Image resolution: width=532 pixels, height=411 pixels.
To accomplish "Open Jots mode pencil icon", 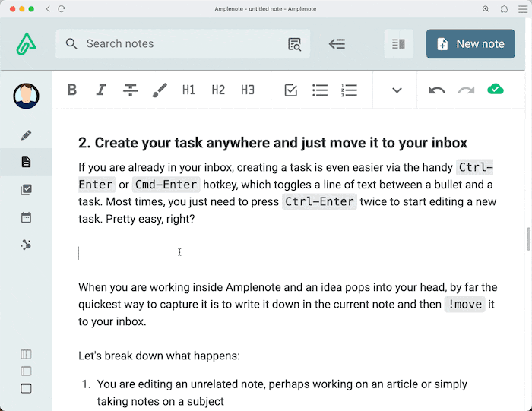I will point(26,135).
